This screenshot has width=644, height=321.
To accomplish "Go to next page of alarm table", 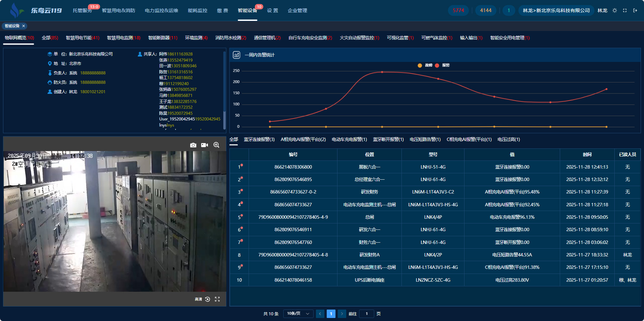I will coord(342,314).
